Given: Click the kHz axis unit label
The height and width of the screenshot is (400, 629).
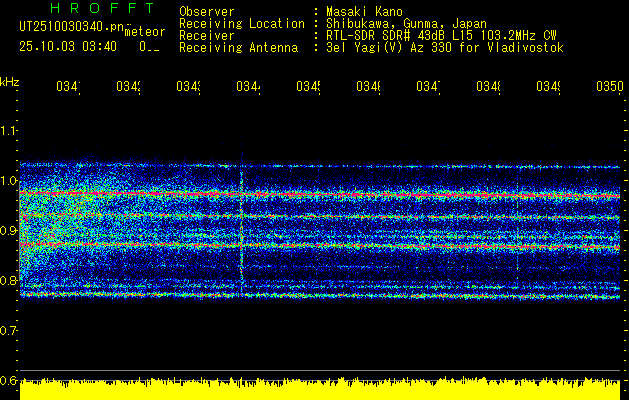Looking at the screenshot, I should tap(9, 80).
